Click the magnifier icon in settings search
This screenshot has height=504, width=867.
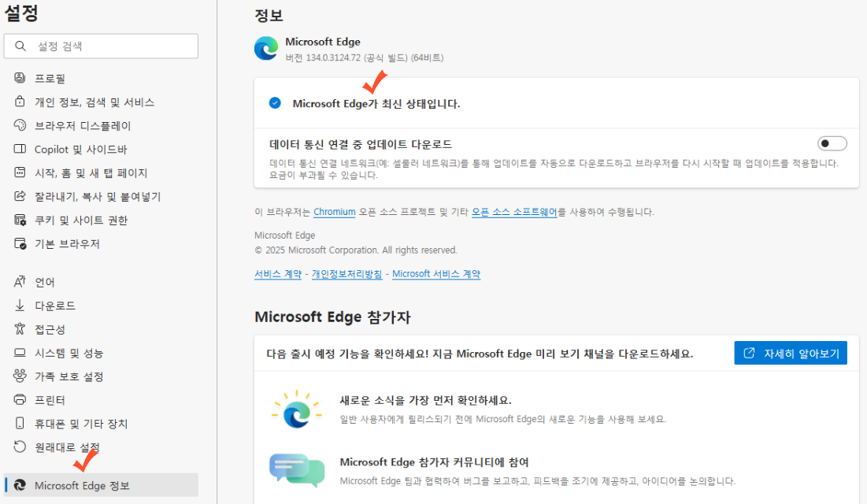20,46
